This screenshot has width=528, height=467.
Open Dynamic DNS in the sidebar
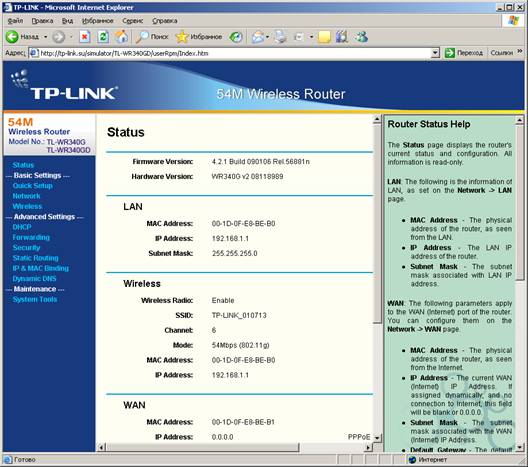tap(34, 279)
